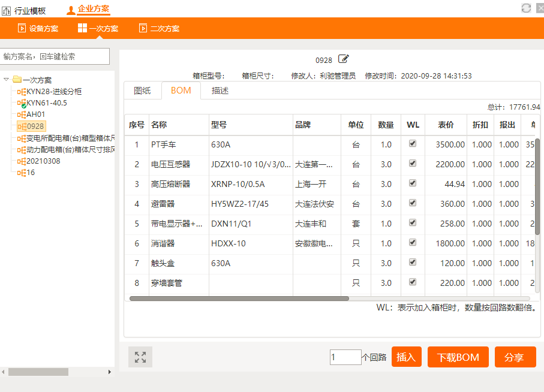This screenshot has height=392, width=544.
Task: Click the 行业模板 building icon
Action: 6,11
